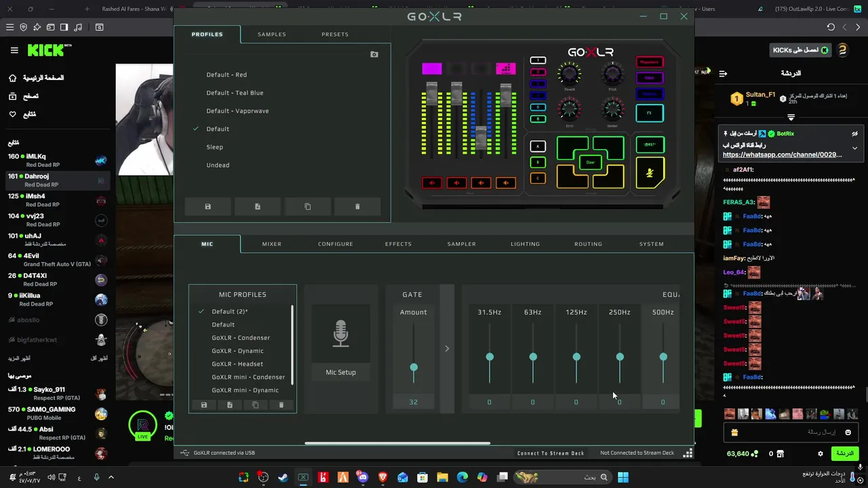
Task: Open the Configure tab
Action: pos(336,244)
